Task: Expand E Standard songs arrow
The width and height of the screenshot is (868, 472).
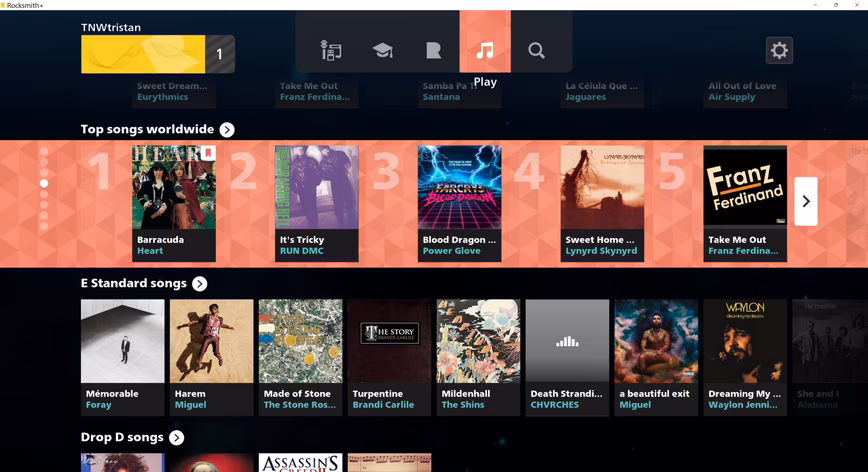Action: click(200, 284)
